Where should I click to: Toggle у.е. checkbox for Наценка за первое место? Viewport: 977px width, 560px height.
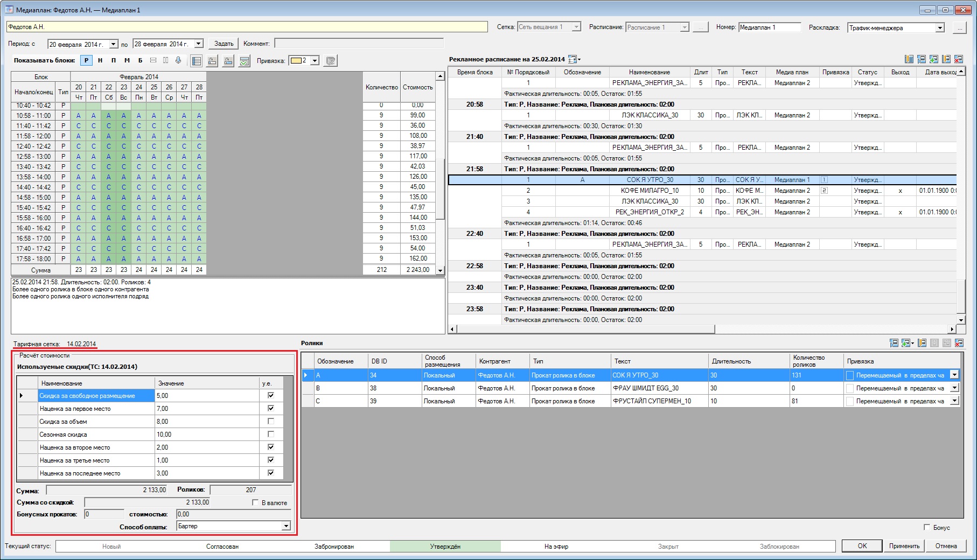coord(271,408)
